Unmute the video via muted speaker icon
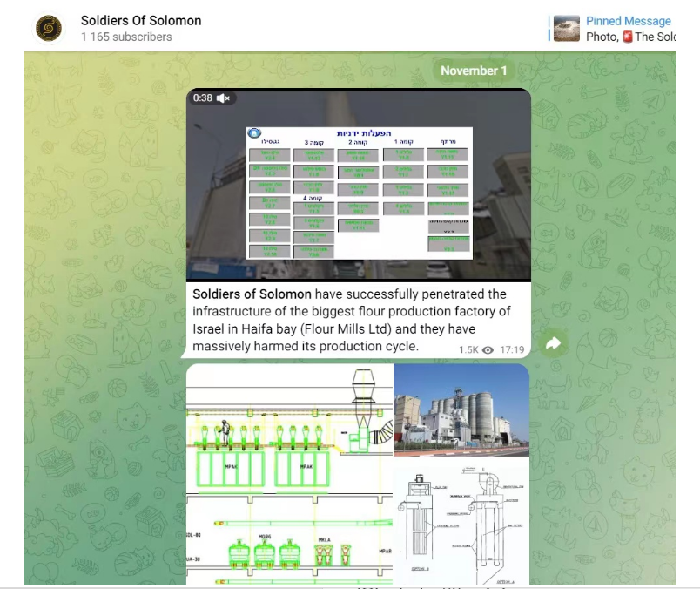The width and height of the screenshot is (700, 589). click(223, 98)
